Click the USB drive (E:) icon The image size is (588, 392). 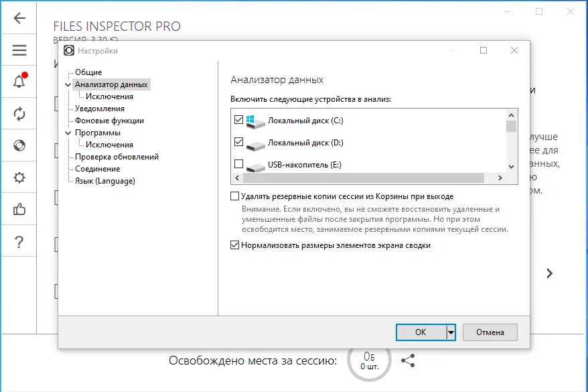[255, 168]
